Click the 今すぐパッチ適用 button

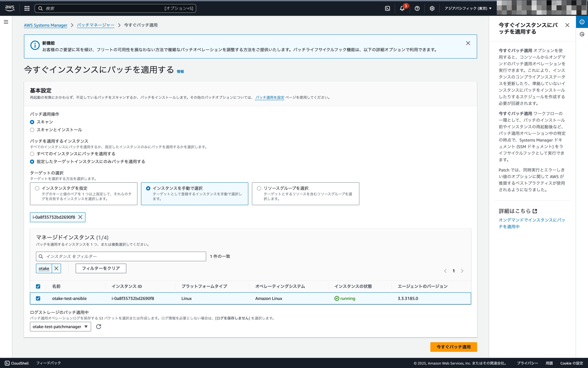point(453,347)
